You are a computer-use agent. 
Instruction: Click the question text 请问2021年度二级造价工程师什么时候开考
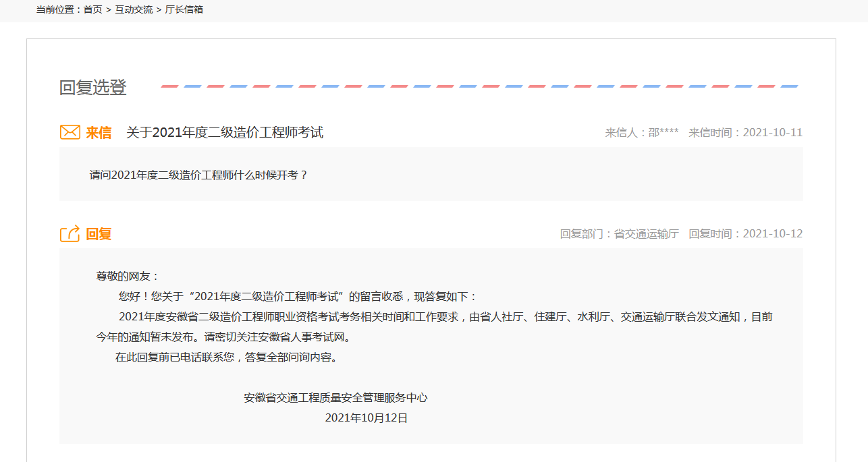(198, 175)
